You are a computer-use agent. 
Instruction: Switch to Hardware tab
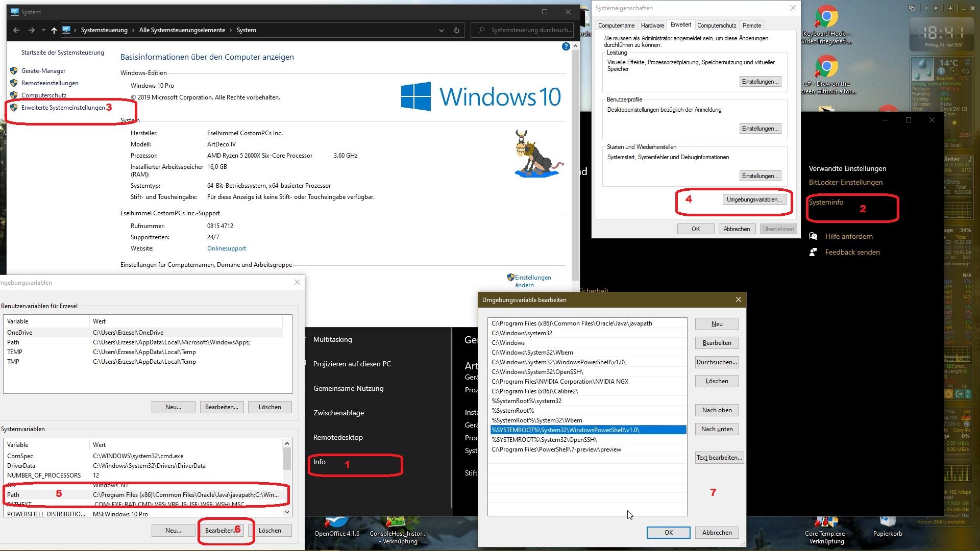point(652,26)
